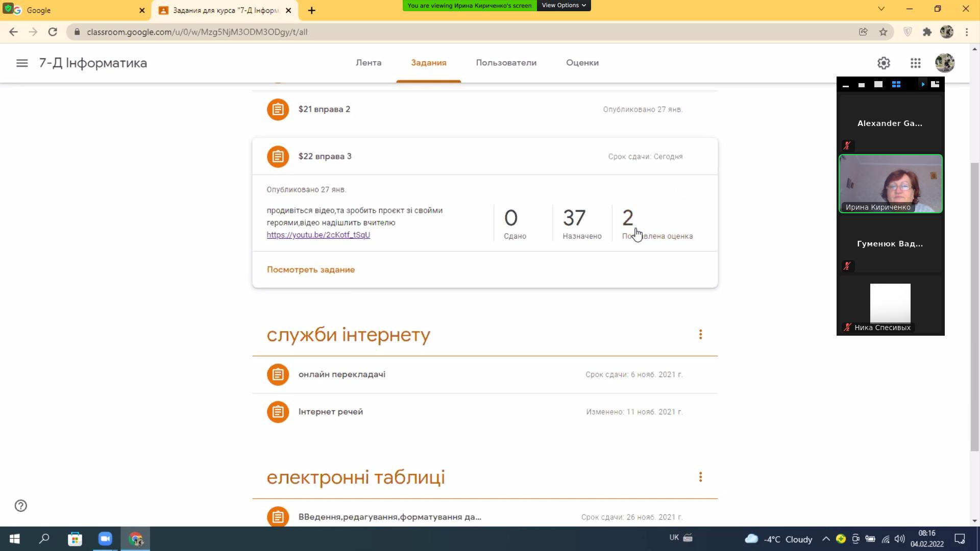Screen dimensions: 980x551
Task: Expand the онлайн перекладачі assignment
Action: coord(342,374)
